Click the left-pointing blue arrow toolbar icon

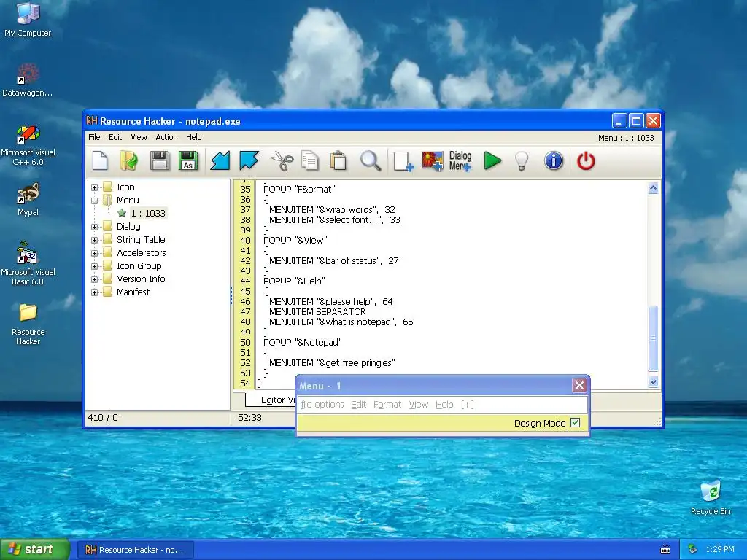[x=220, y=161]
